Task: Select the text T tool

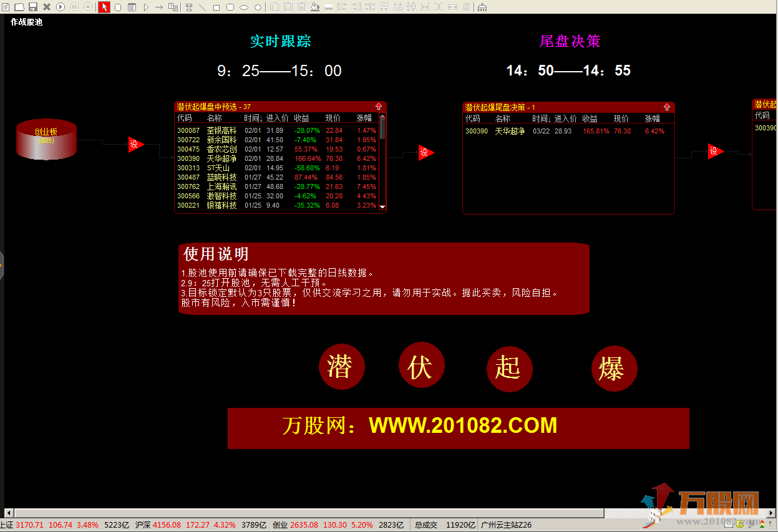Action: [x=189, y=7]
